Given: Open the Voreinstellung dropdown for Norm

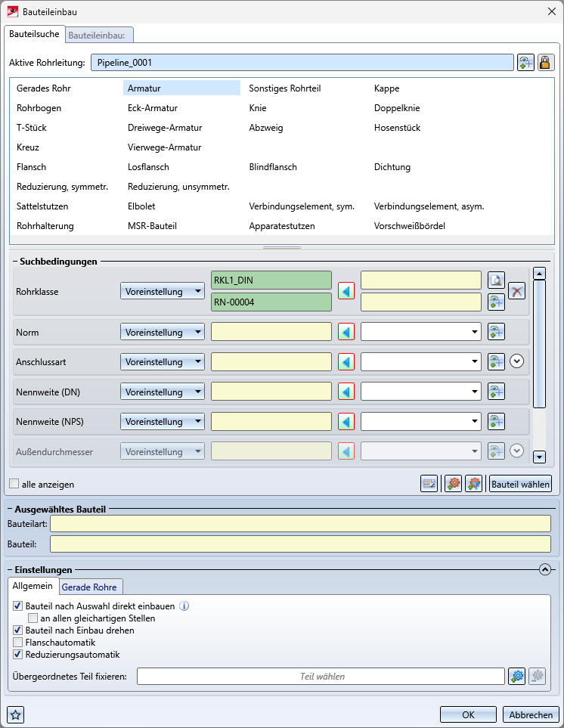Looking at the screenshot, I should click(x=162, y=332).
